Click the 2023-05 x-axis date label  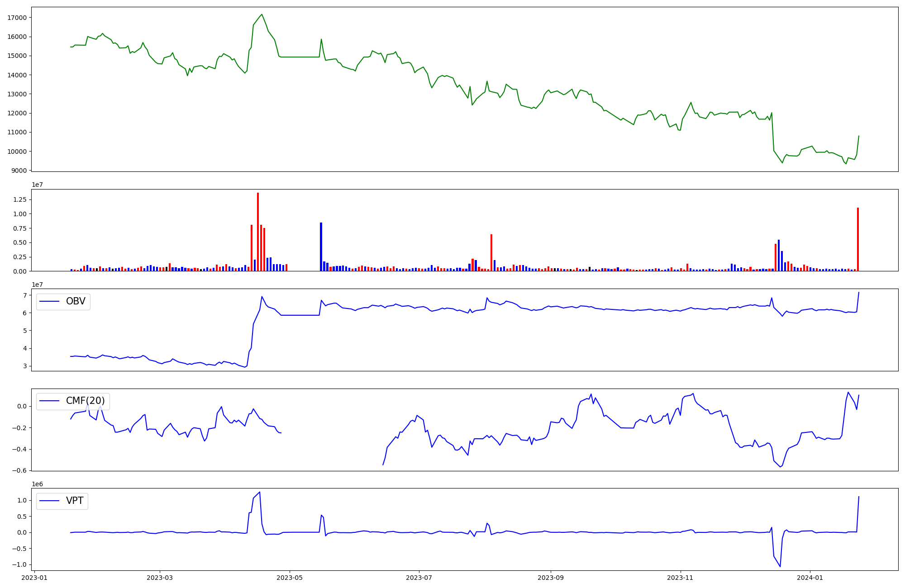pos(289,578)
